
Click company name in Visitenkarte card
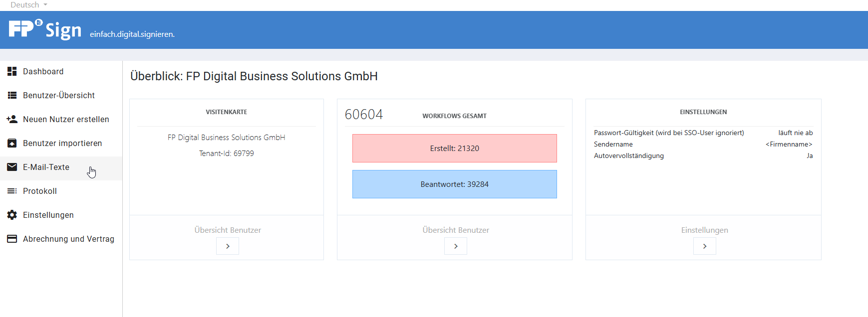pyautogui.click(x=227, y=138)
